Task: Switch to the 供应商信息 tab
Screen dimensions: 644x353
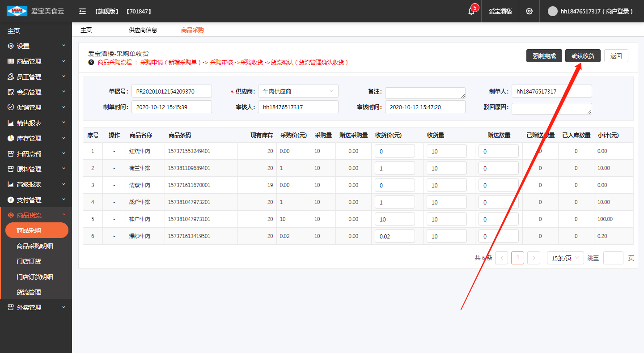Action: coord(143,30)
